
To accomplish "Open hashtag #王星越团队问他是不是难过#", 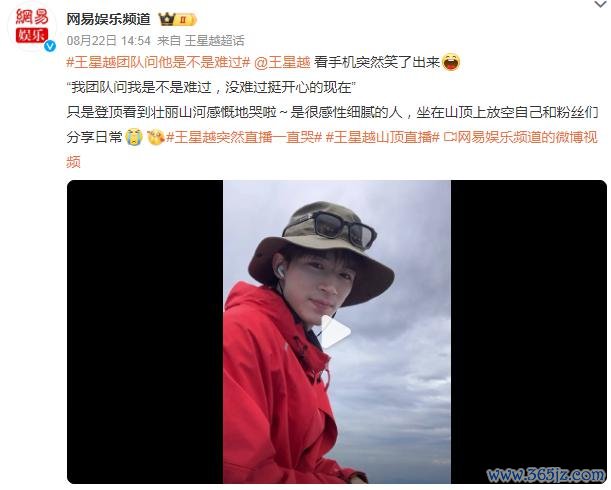I will point(158,62).
